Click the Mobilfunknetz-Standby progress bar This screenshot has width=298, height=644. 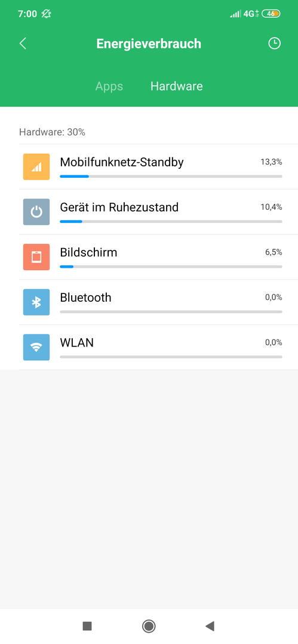171,176
